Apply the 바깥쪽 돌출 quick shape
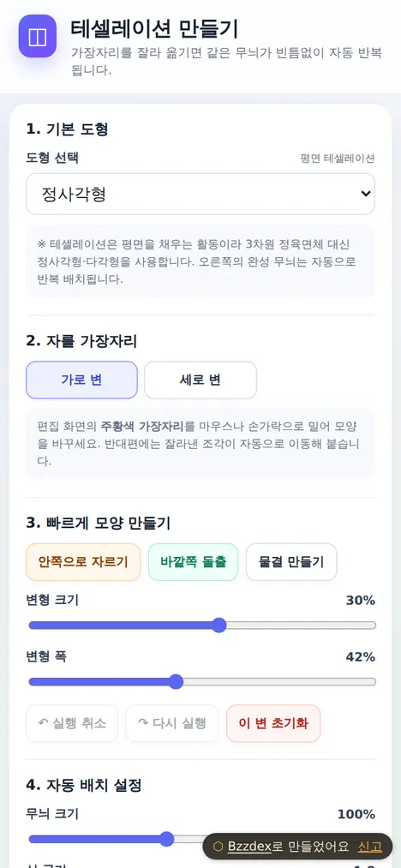401x868 pixels. tap(194, 562)
